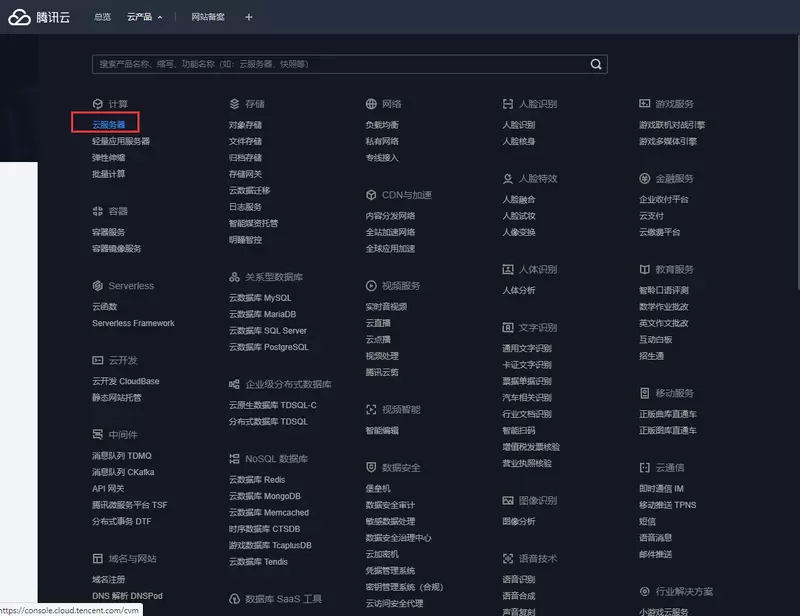Click the 计算 category icon

[97, 104]
